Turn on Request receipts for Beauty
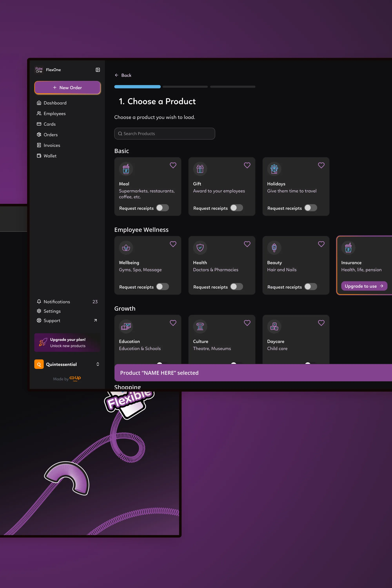392x588 pixels. coord(311,287)
